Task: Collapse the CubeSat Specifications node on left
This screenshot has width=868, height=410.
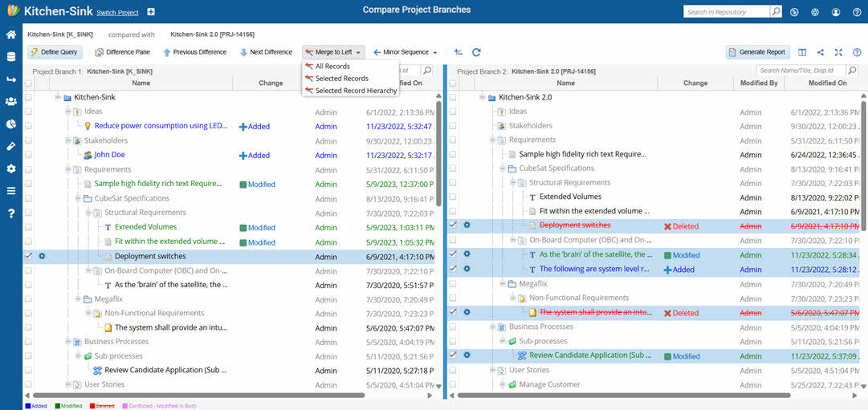Action: tap(79, 198)
